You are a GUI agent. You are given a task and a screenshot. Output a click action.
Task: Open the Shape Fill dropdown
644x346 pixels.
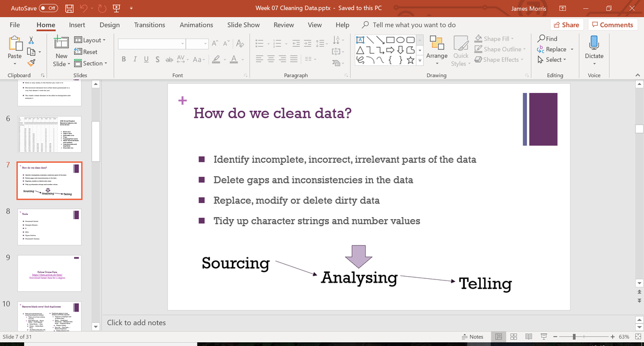pyautogui.click(x=497, y=38)
